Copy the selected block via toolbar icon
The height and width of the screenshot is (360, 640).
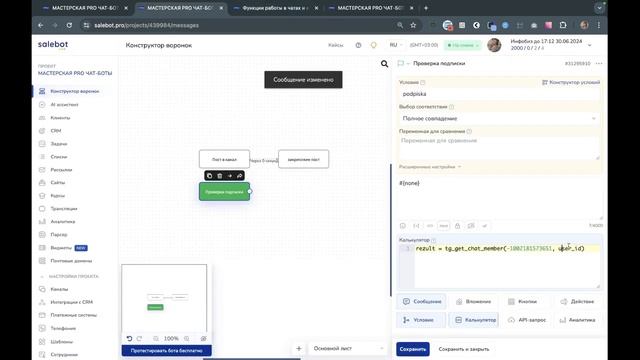pyautogui.click(x=209, y=176)
